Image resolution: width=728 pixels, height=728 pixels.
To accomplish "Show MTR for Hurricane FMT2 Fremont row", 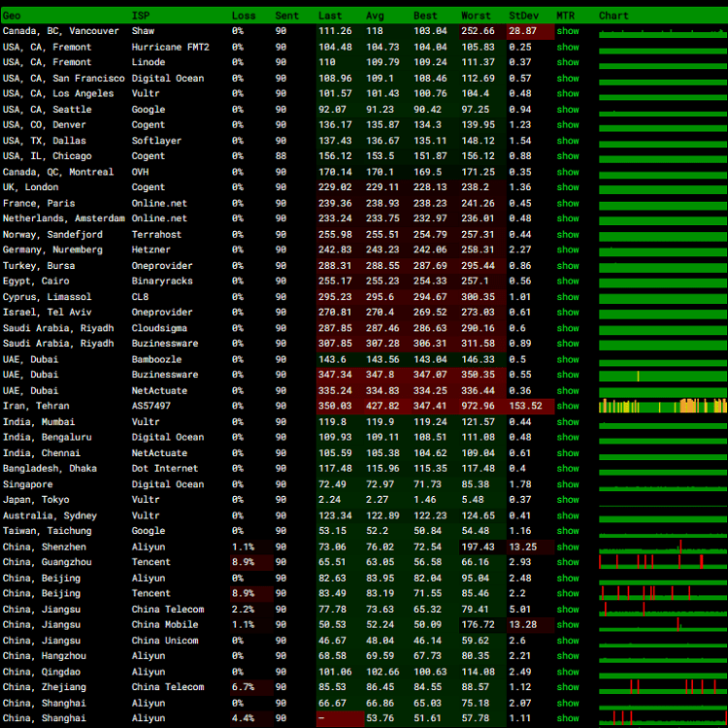I will (568, 47).
